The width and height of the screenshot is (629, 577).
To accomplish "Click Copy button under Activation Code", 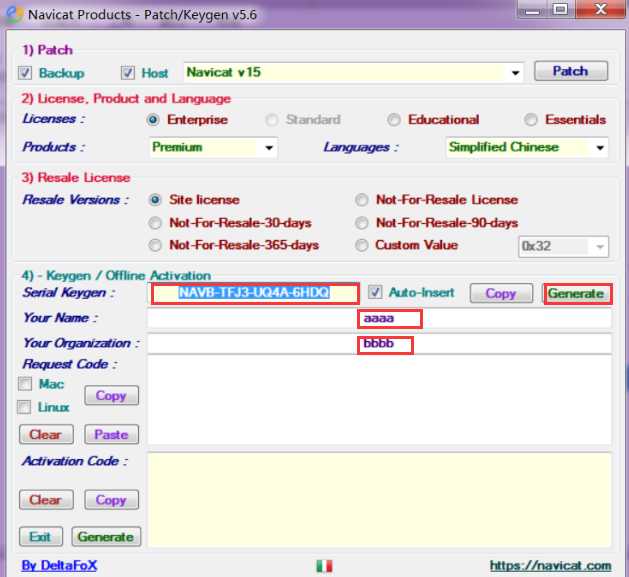I will (x=112, y=500).
